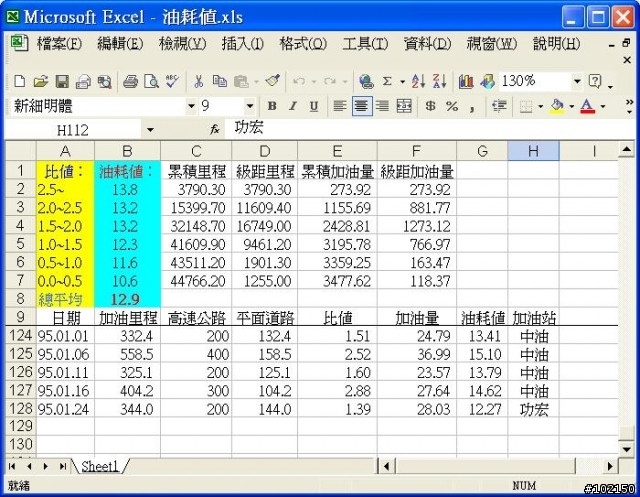This screenshot has height=497, width=640.
Task: Open the Fill Color dropdown arrow
Action: click(572, 106)
